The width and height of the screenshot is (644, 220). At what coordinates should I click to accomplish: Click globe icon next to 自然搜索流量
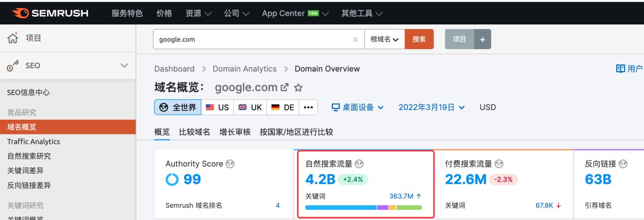(359, 164)
